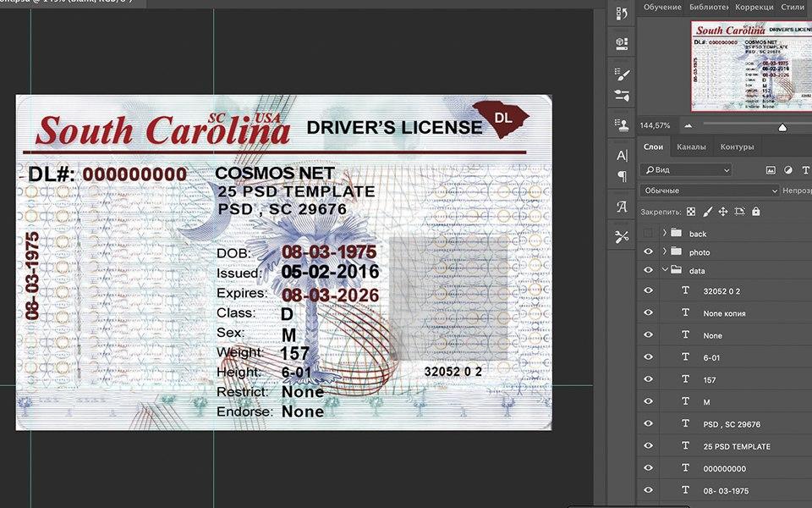Select the 08- 03-1975 layer
This screenshot has width=812, height=508.
tap(726, 491)
